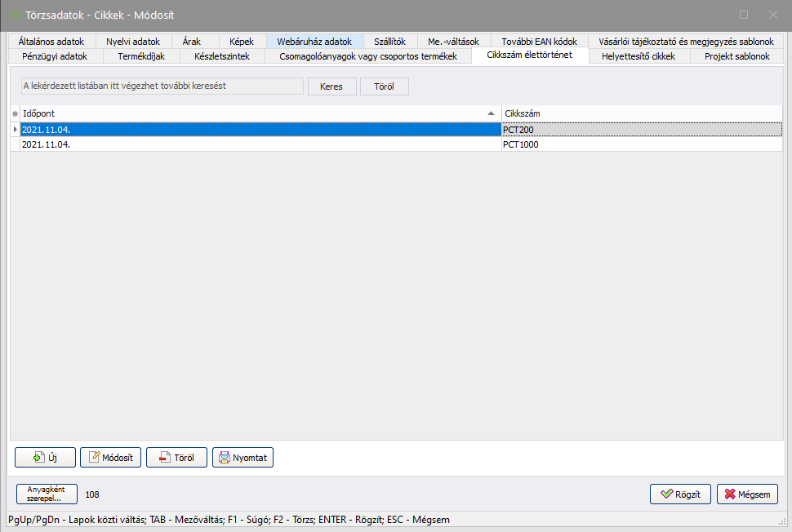Click the Módosít pencil edit icon
The height and width of the screenshot is (532, 792).
[x=94, y=458]
